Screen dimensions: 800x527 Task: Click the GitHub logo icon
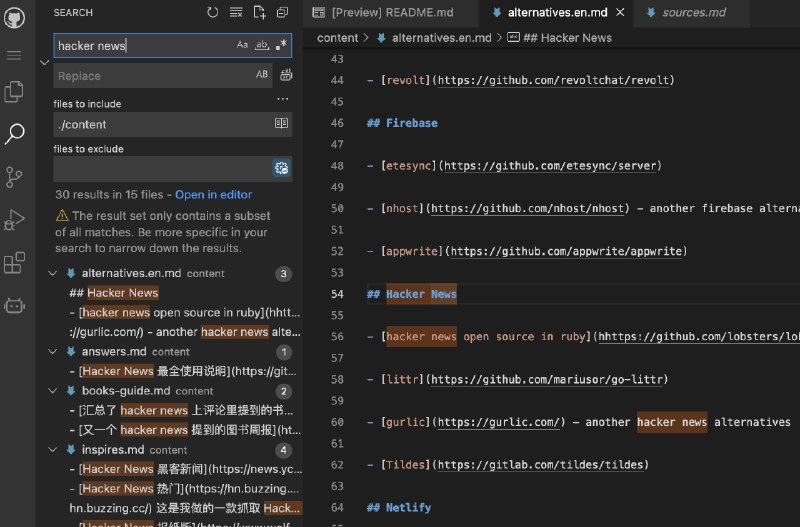(x=14, y=16)
